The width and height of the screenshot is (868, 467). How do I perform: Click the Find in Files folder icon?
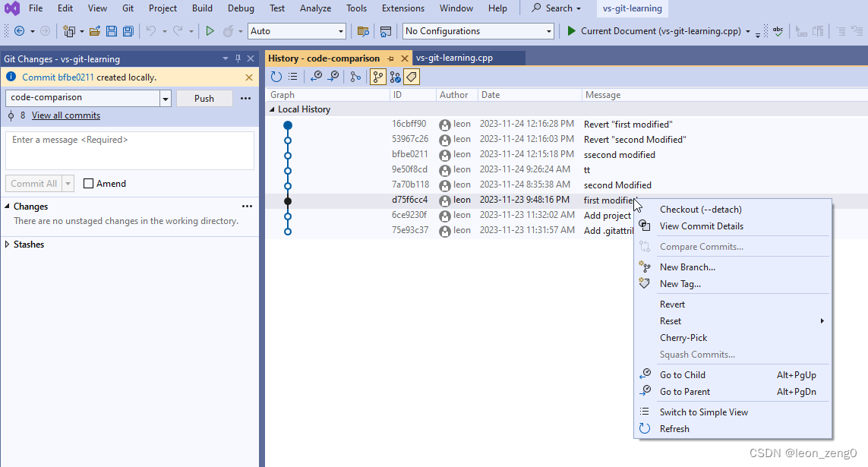coord(363,31)
